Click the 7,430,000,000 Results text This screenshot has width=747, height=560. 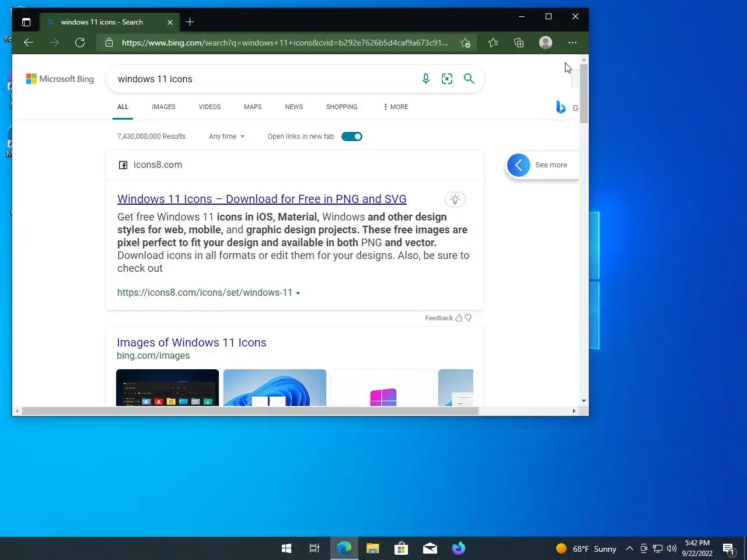point(151,136)
